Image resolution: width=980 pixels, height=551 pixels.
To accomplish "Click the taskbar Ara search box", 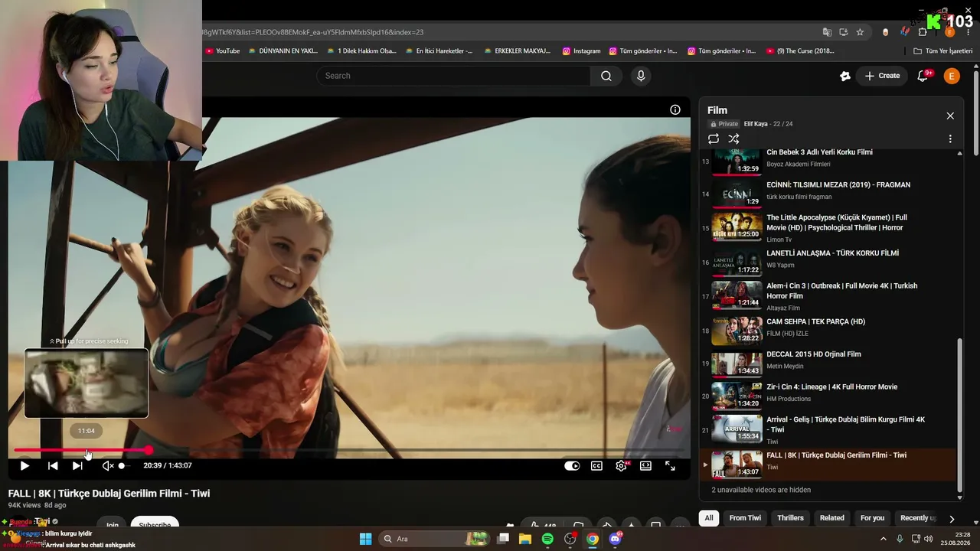I will click(433, 539).
